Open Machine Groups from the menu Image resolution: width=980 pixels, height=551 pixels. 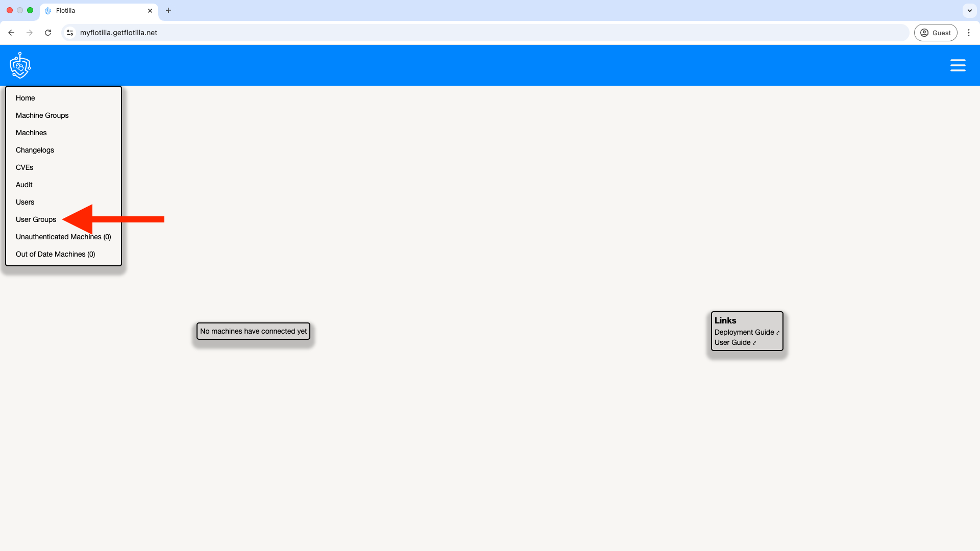click(x=42, y=115)
